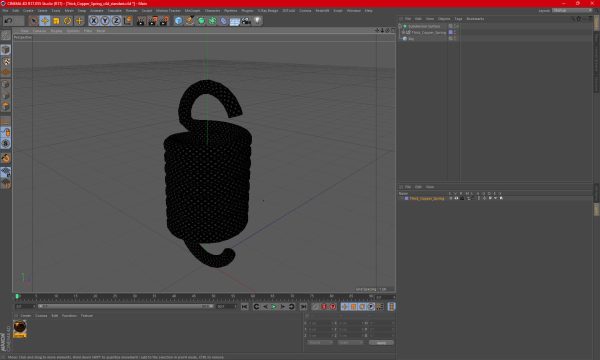
Task: Open the viewport Filter menu
Action: point(88,31)
